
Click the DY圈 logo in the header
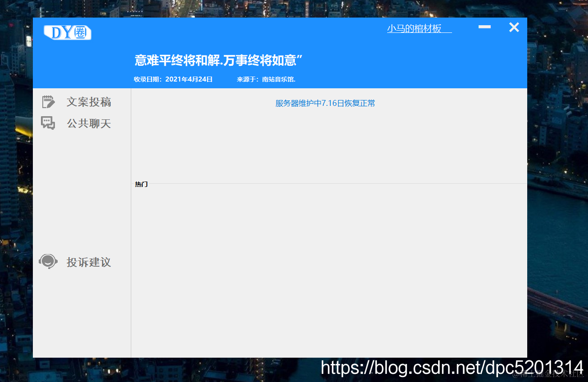67,32
